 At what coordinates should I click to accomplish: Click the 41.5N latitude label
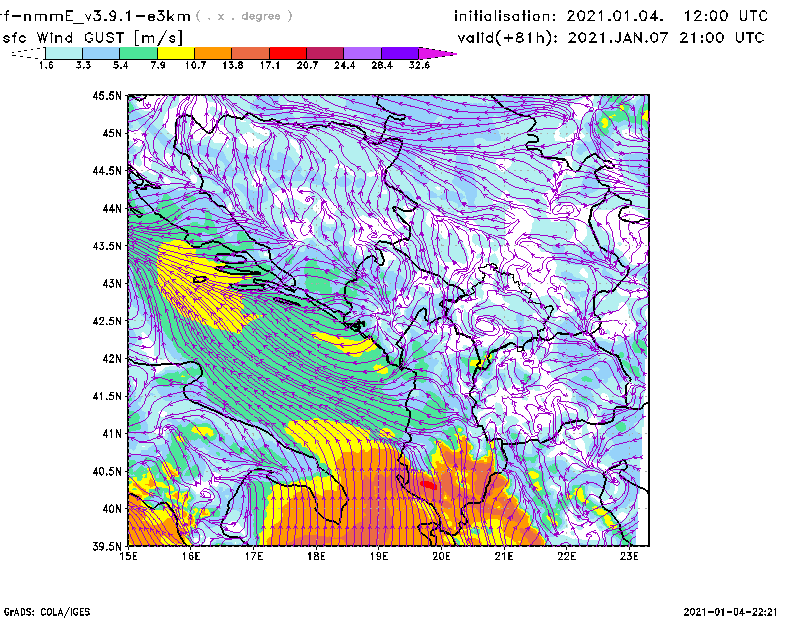click(107, 396)
